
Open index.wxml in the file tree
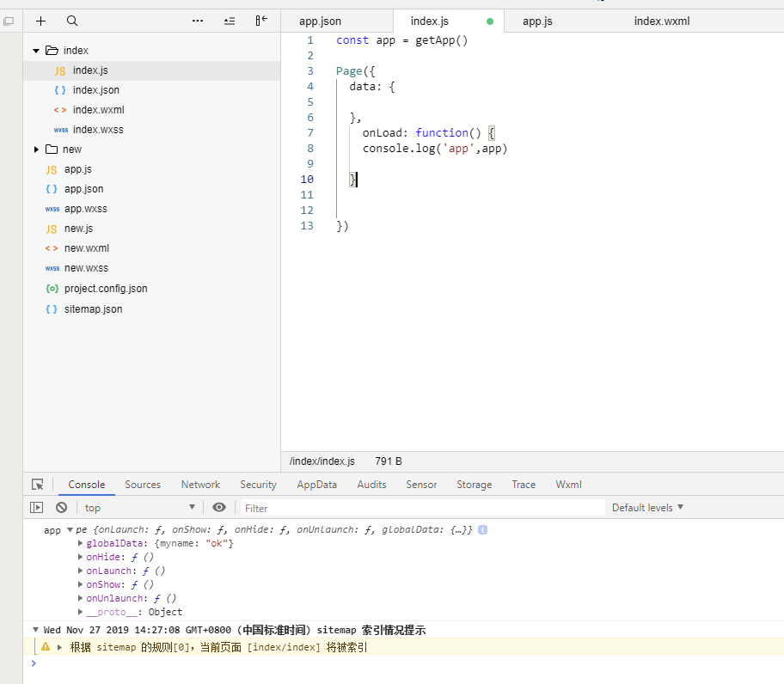(98, 110)
